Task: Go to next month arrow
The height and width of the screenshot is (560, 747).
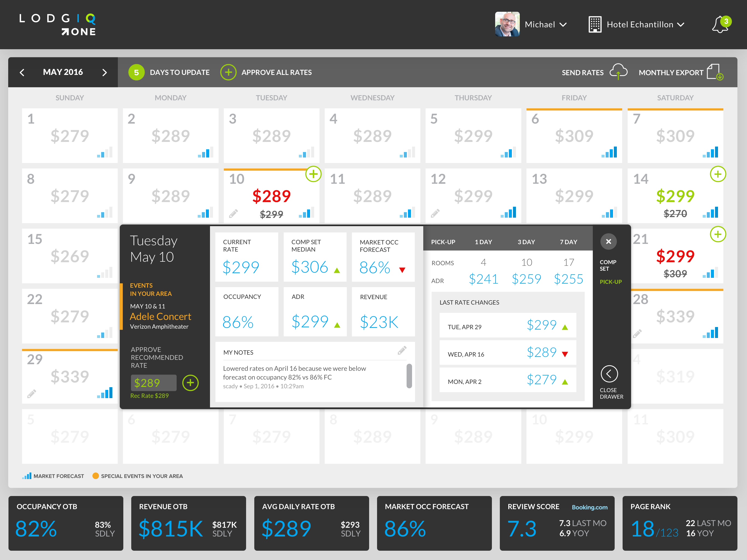Action: (105, 72)
